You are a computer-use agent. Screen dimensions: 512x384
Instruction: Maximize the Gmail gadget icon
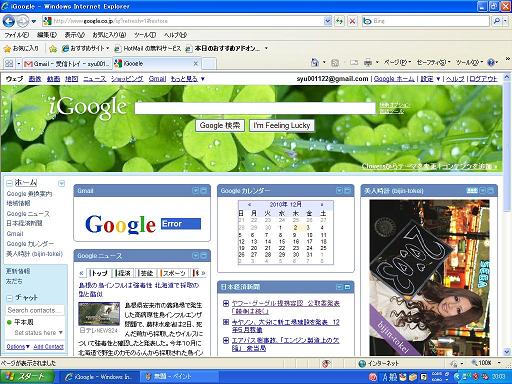pyautogui.click(x=203, y=190)
